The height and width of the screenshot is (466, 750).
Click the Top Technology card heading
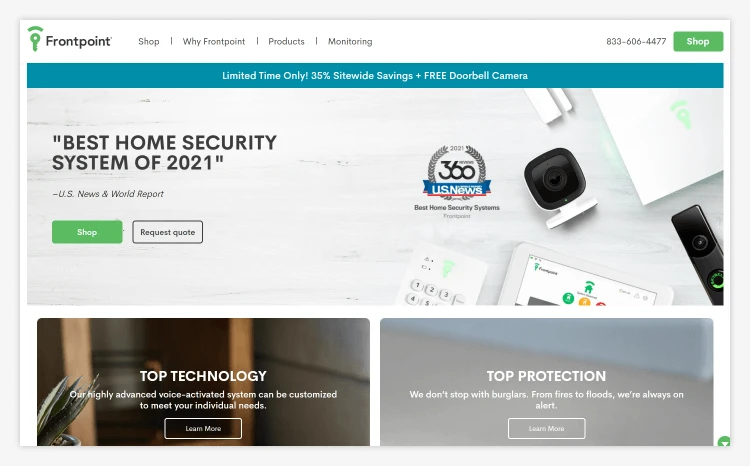point(203,376)
